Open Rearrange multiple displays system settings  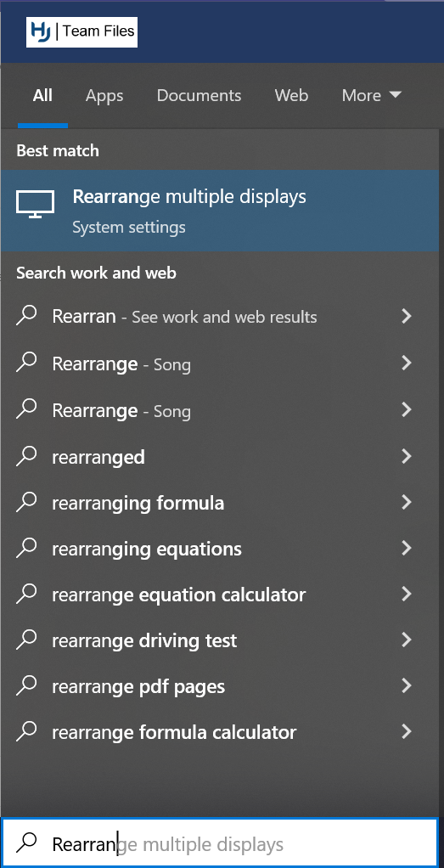(x=220, y=211)
